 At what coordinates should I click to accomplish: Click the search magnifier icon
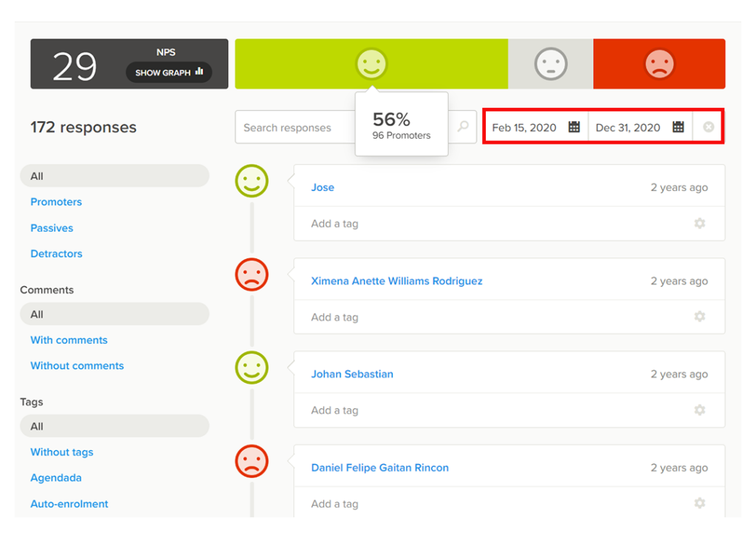coord(463,127)
